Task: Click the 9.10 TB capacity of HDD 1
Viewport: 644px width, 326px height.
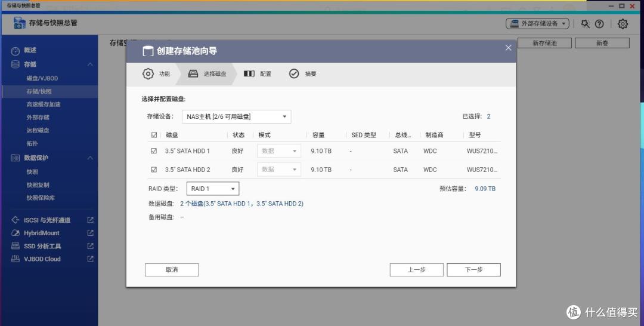Action: tap(321, 151)
